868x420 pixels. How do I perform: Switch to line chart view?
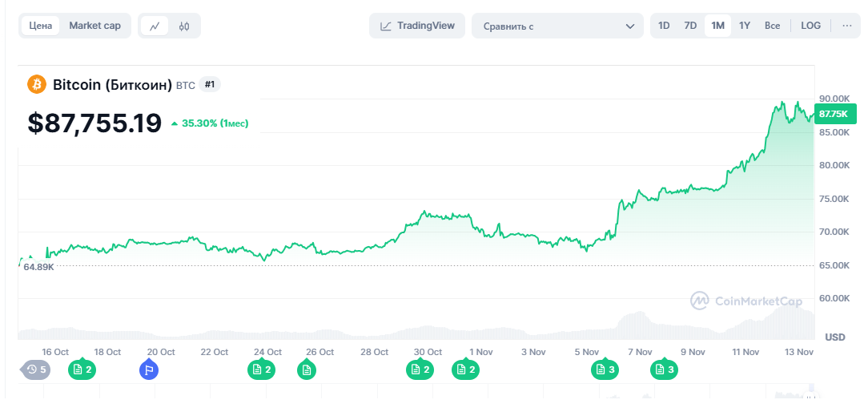(155, 26)
